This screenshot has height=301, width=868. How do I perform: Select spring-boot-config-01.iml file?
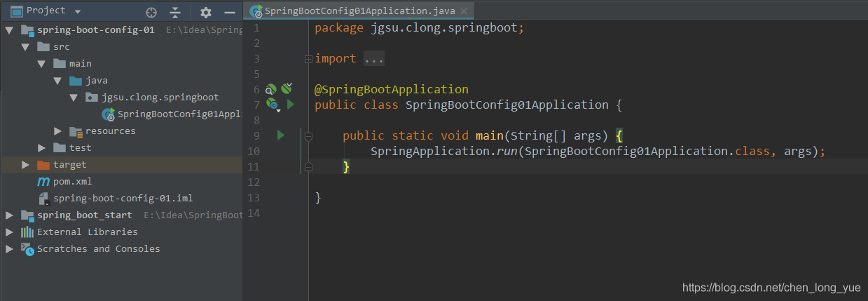[x=121, y=199]
